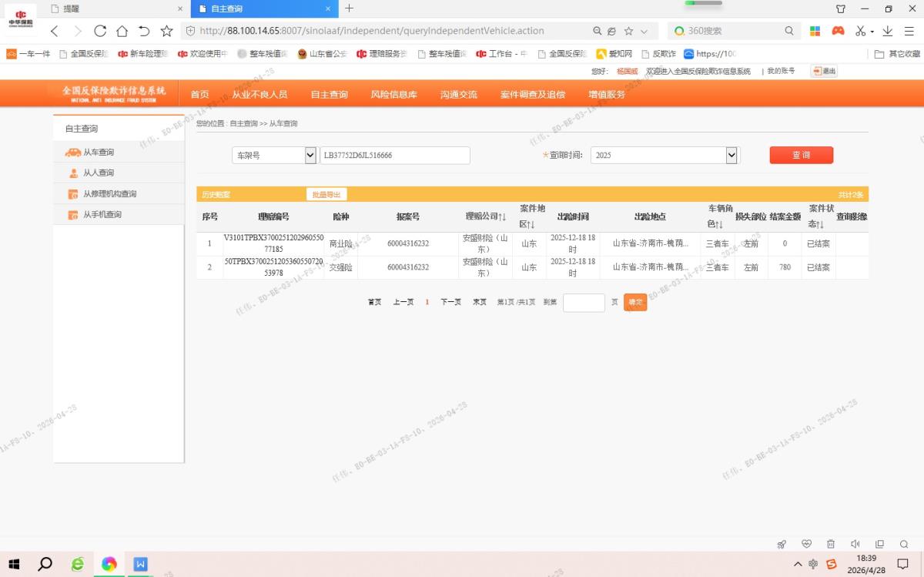Click the page number jump input box
The height and width of the screenshot is (577, 924).
point(584,302)
